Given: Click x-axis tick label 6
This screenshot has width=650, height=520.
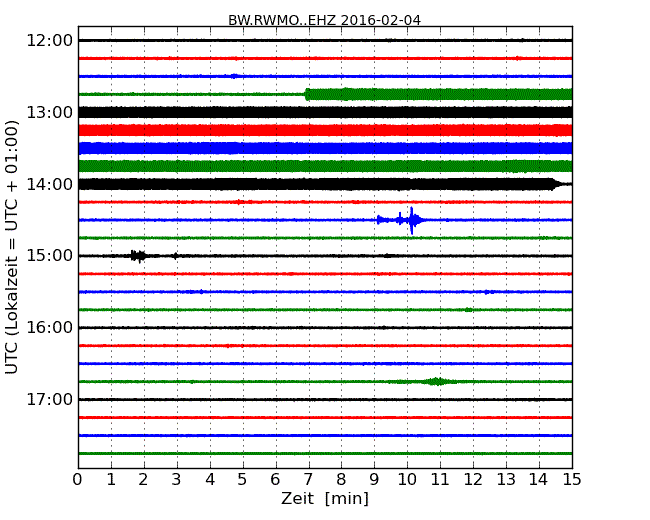Looking at the screenshot, I should point(276,480).
